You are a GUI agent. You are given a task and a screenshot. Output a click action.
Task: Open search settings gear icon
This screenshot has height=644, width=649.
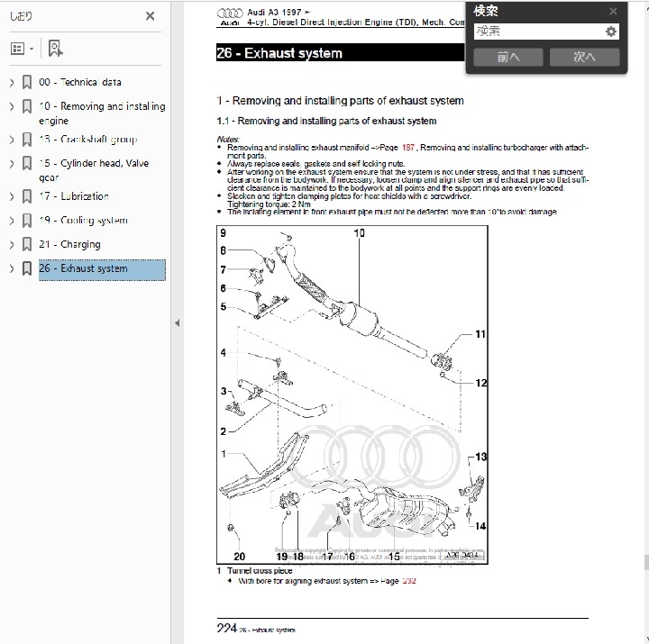[611, 32]
